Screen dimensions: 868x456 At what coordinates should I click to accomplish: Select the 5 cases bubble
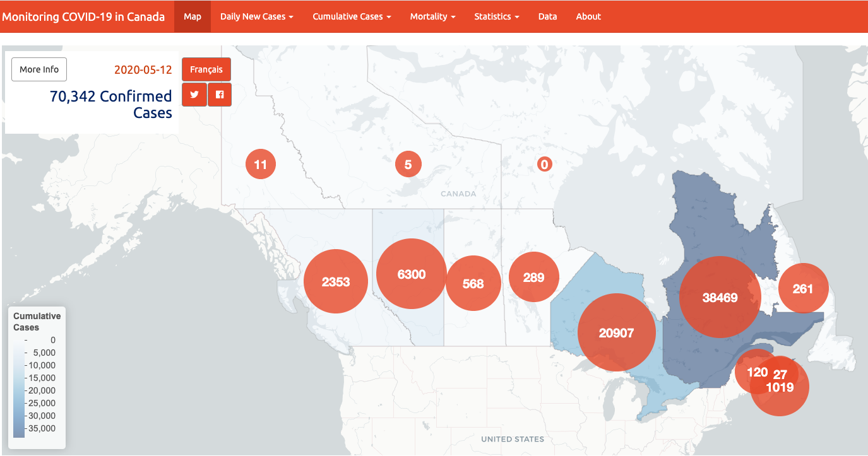[408, 165]
